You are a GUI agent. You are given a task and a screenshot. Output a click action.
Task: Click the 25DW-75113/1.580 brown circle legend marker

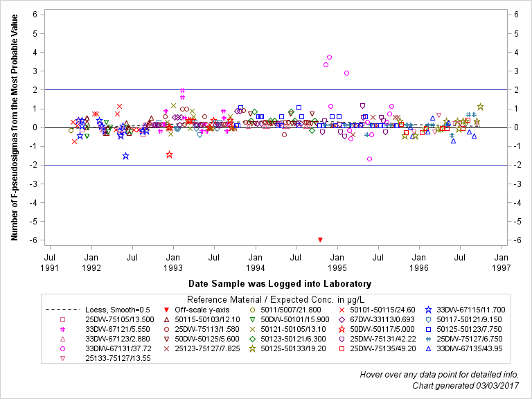166,329
